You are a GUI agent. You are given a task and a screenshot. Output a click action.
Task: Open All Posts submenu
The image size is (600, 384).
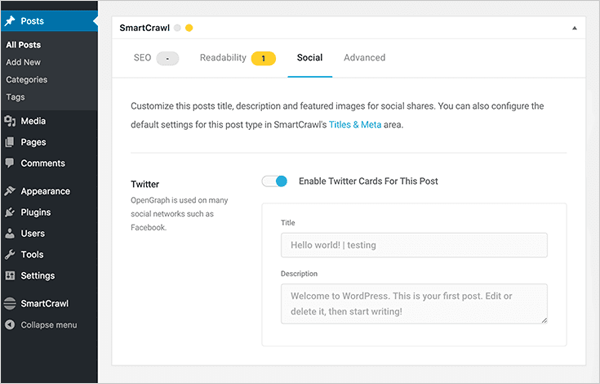click(23, 45)
